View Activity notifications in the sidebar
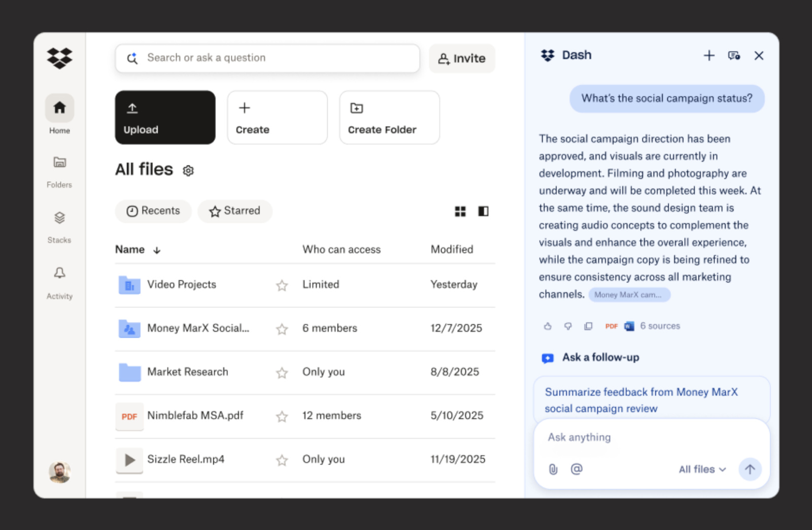Screen dimensions: 812x530 59,279
